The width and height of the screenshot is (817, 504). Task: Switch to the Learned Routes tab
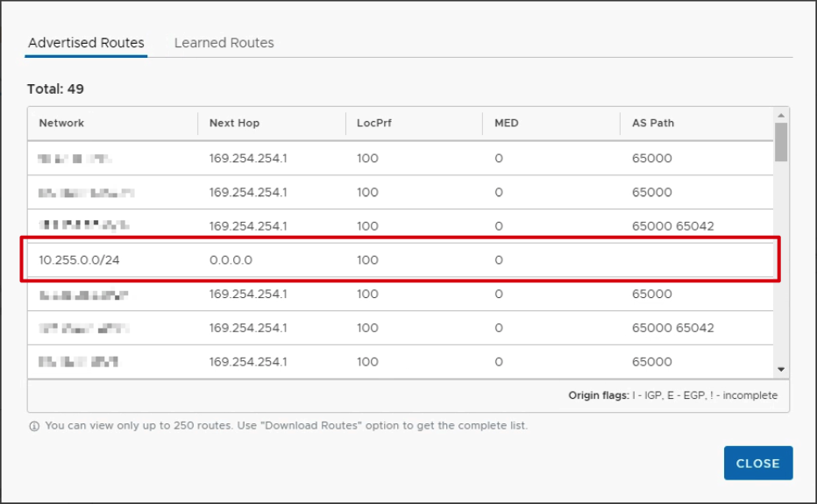pyautogui.click(x=224, y=43)
